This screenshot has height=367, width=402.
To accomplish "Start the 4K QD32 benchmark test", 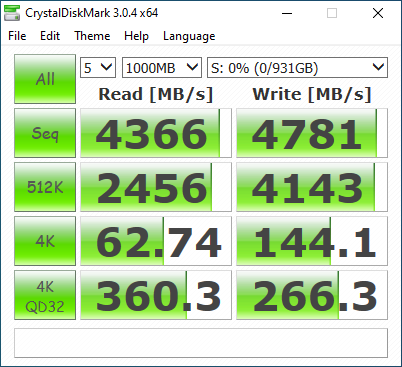I will click(45, 295).
